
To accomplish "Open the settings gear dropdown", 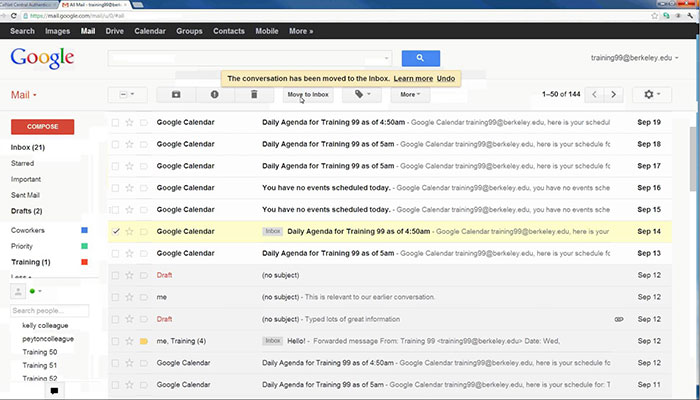I will (x=652, y=95).
